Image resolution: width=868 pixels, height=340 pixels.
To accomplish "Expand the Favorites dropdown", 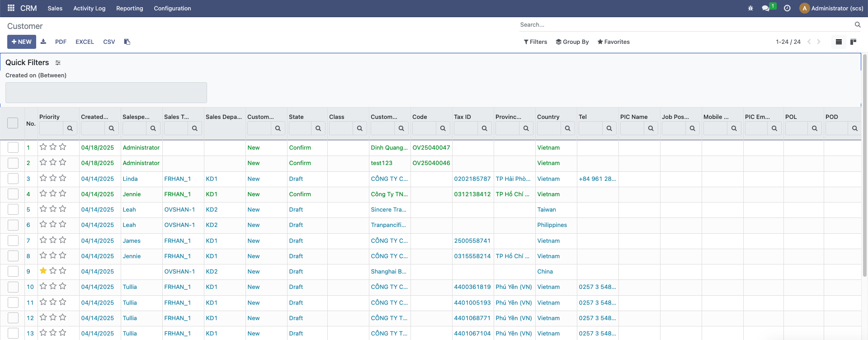I will 613,42.
